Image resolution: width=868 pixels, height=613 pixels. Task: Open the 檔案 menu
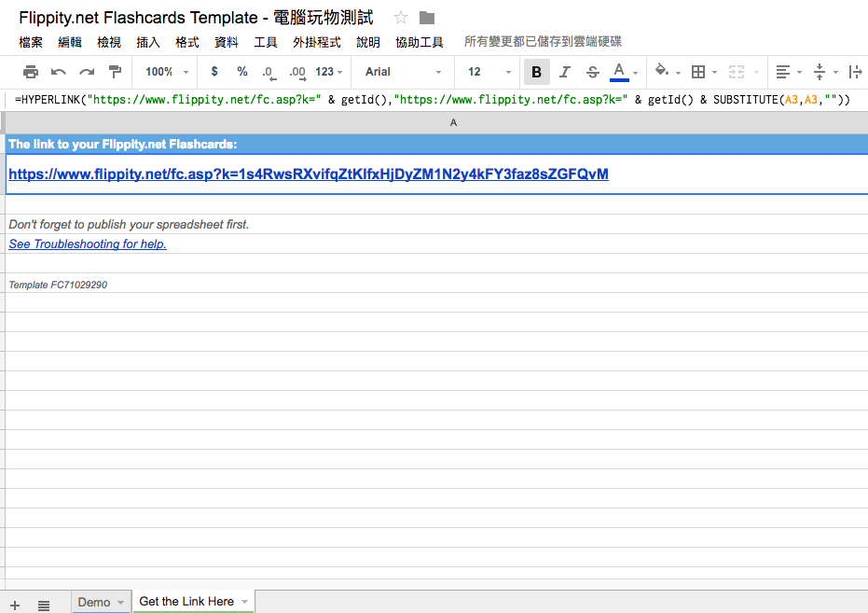(x=31, y=42)
